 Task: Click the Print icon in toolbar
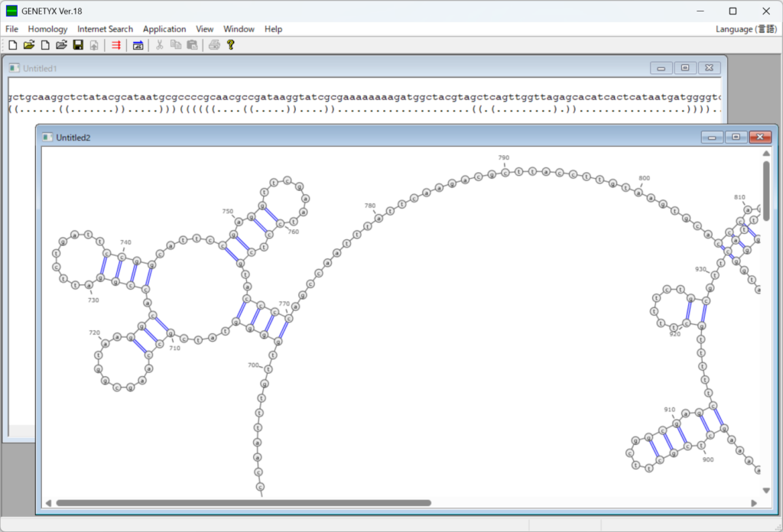click(x=215, y=45)
